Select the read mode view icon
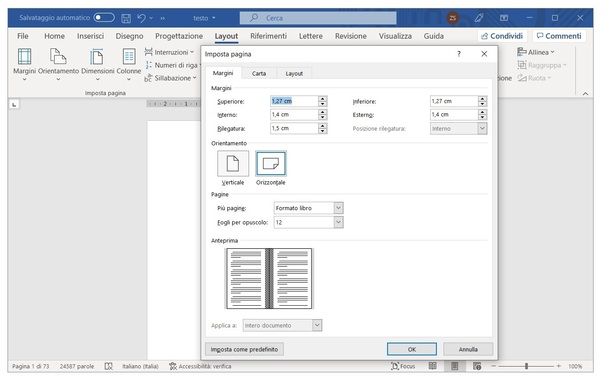 (x=433, y=366)
